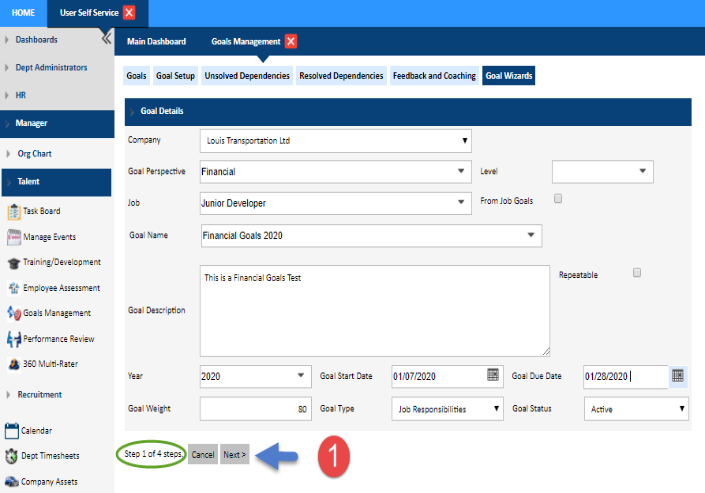
Task: Click the Company Assets icon
Action: 11,482
